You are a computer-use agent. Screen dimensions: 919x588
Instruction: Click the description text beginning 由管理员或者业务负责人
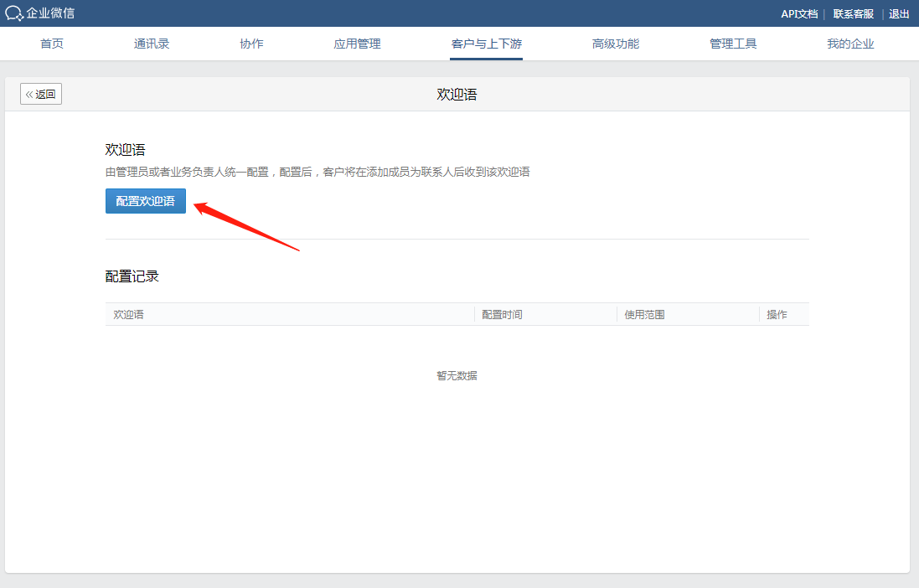pos(318,172)
